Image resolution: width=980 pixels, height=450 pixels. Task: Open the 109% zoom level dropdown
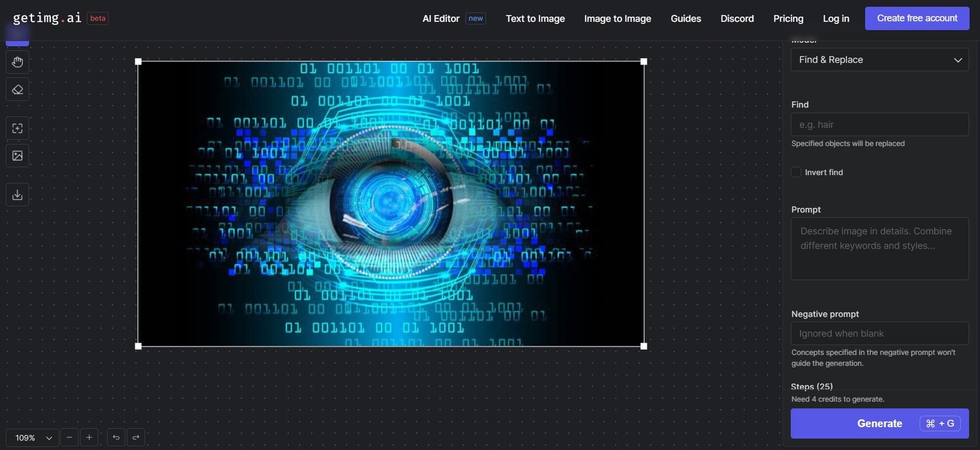coord(32,438)
